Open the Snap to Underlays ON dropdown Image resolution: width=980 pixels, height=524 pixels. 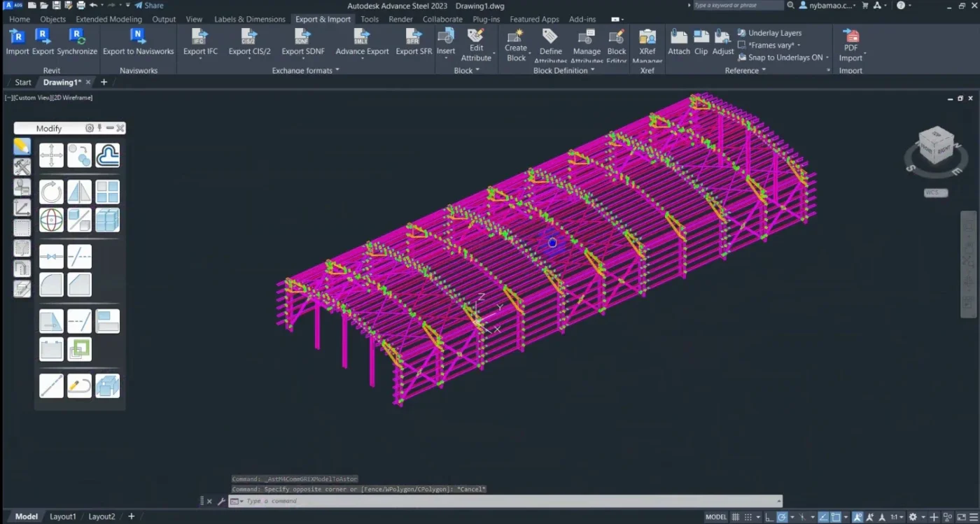(784, 57)
